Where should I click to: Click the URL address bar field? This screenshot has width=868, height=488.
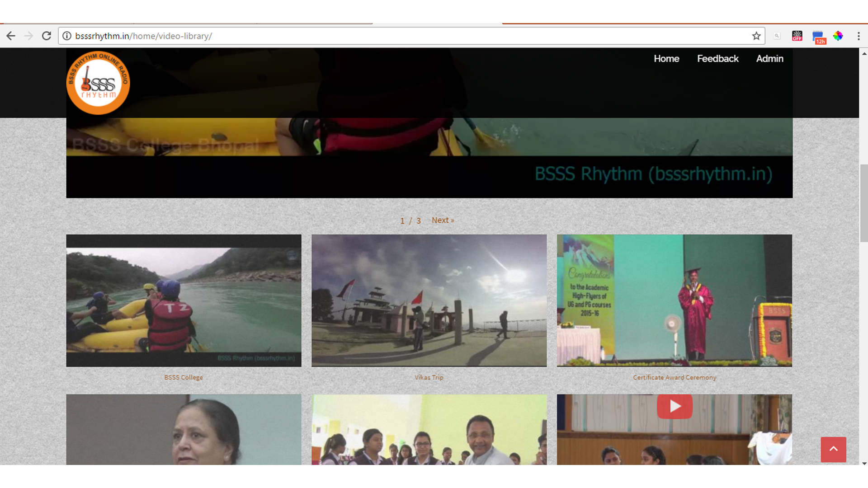[407, 36]
